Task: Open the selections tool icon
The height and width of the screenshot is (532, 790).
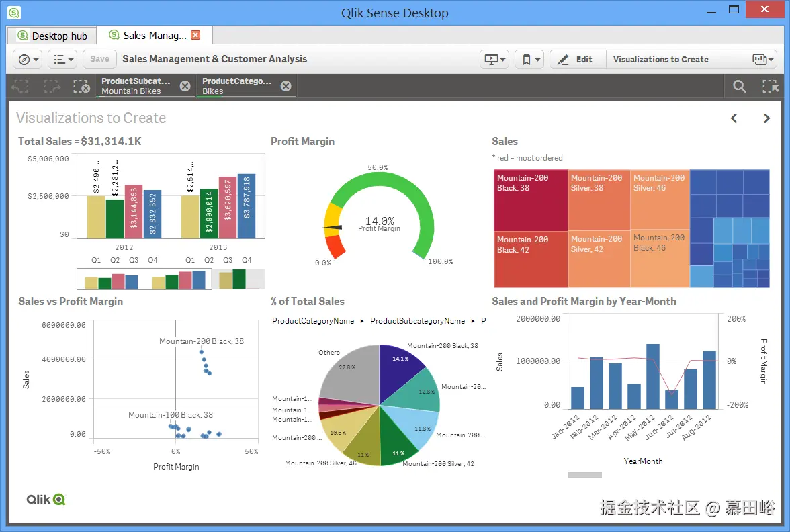Action: coord(770,86)
